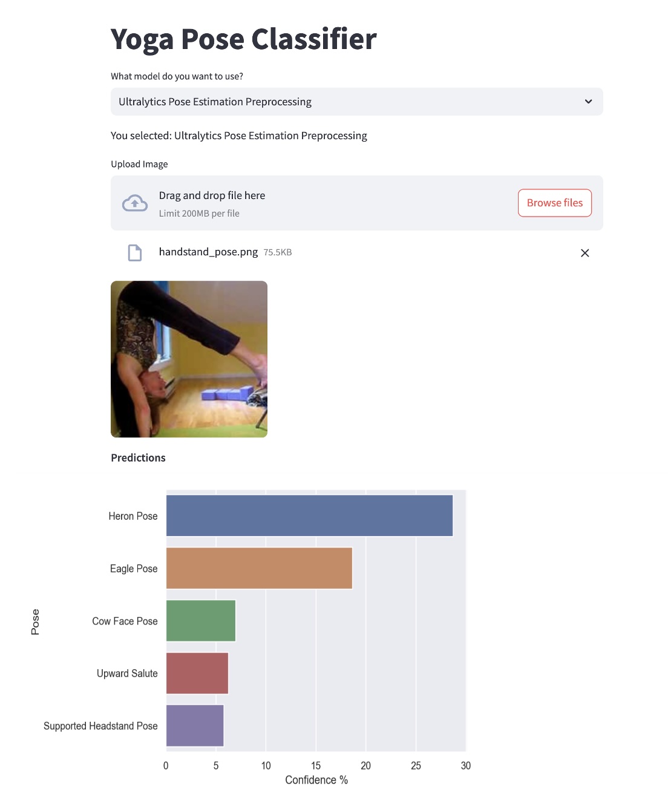The height and width of the screenshot is (812, 668).
Task: Expand the model selection dropdown arrow
Action: [588, 102]
